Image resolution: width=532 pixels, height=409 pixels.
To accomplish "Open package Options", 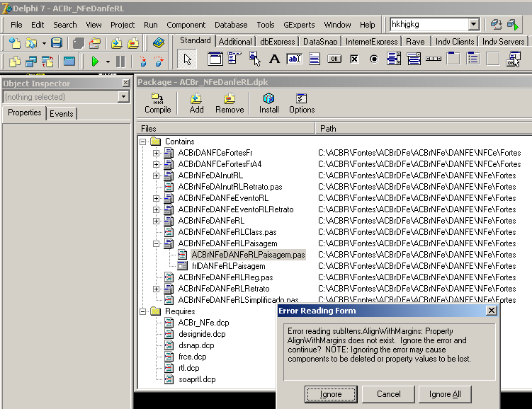I will pos(302,103).
